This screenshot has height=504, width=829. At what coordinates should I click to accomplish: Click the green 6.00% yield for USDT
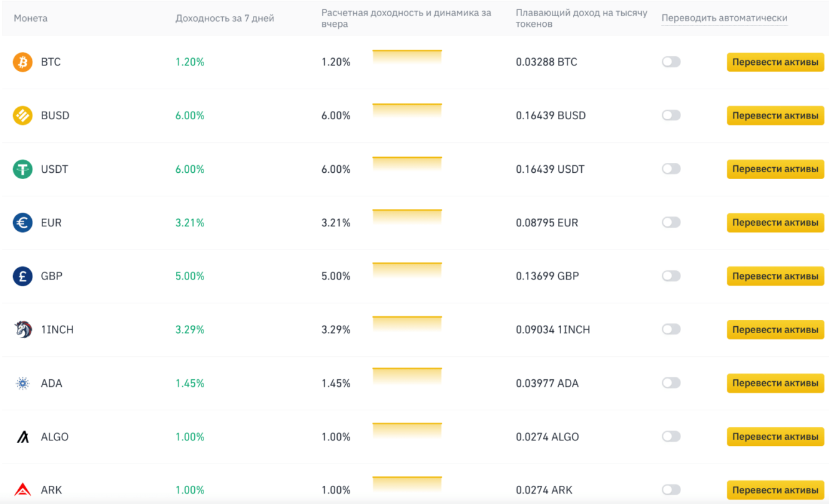pyautogui.click(x=190, y=169)
